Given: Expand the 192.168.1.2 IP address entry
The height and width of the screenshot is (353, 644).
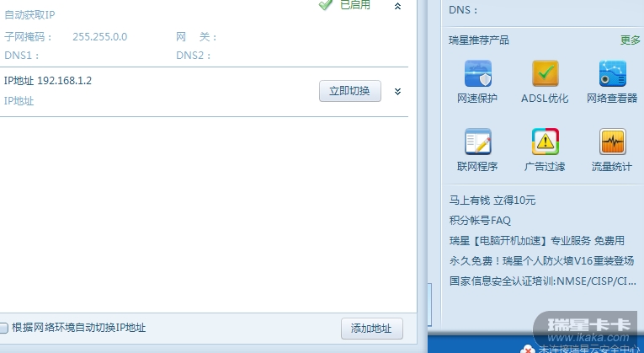Looking at the screenshot, I should (x=397, y=91).
